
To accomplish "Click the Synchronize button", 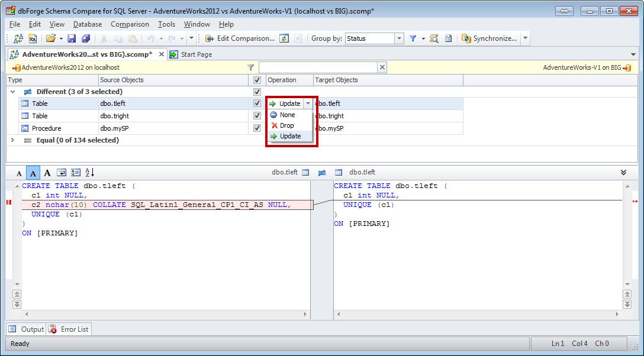I will coord(490,38).
